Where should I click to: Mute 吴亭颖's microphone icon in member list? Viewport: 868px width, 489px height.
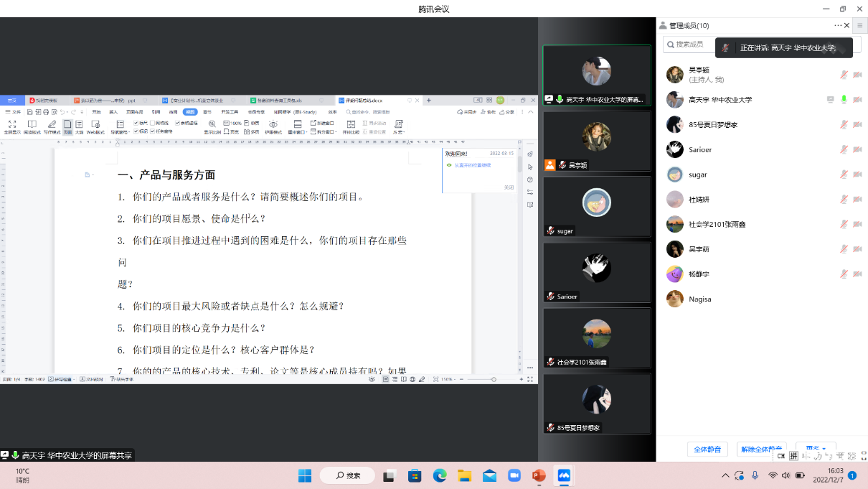pyautogui.click(x=844, y=75)
